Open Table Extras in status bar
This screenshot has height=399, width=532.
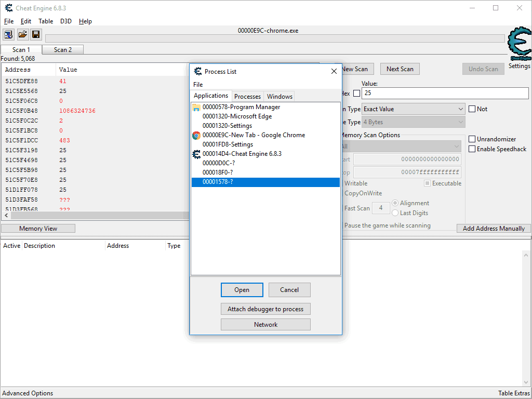514,393
